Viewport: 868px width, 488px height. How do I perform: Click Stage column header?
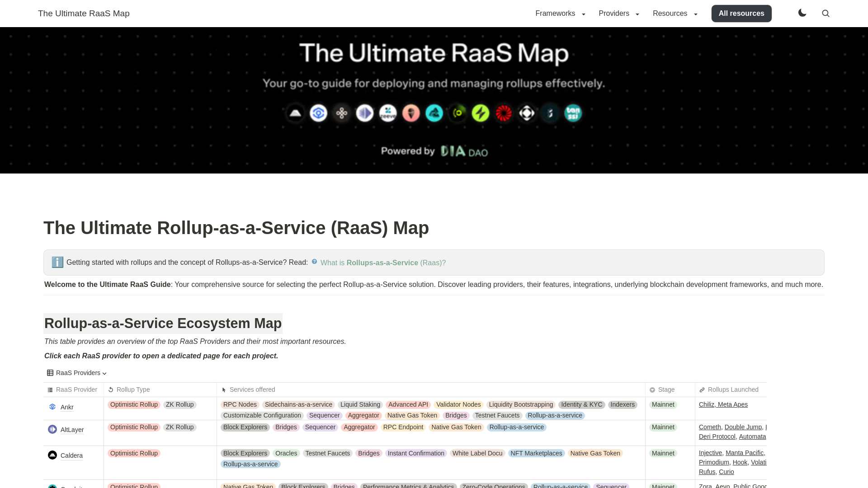[x=670, y=389]
